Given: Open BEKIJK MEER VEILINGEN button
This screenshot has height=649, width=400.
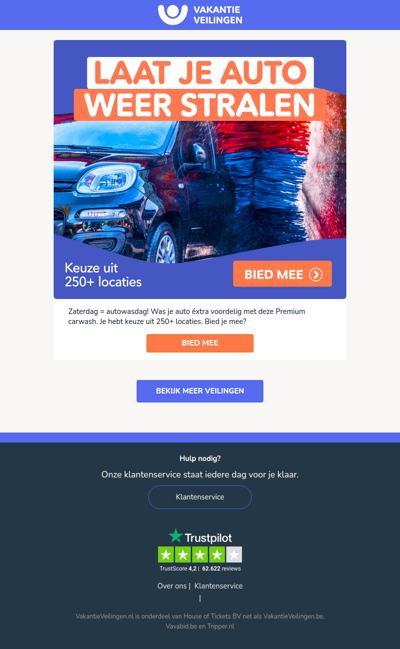Looking at the screenshot, I should [200, 391].
